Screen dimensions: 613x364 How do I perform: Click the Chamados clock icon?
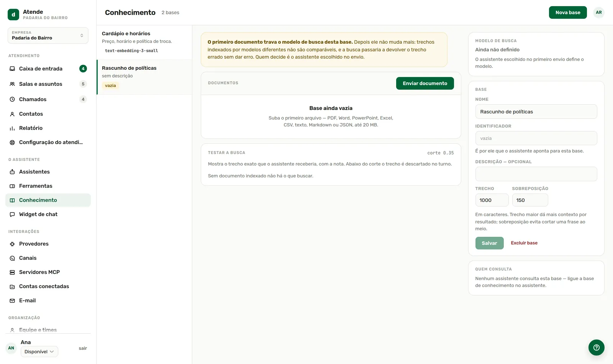tap(12, 99)
